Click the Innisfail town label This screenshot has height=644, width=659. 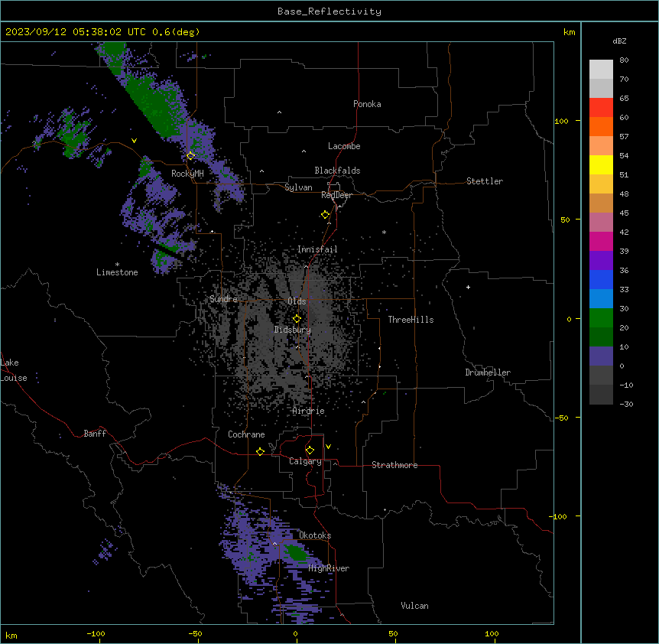[x=317, y=249]
